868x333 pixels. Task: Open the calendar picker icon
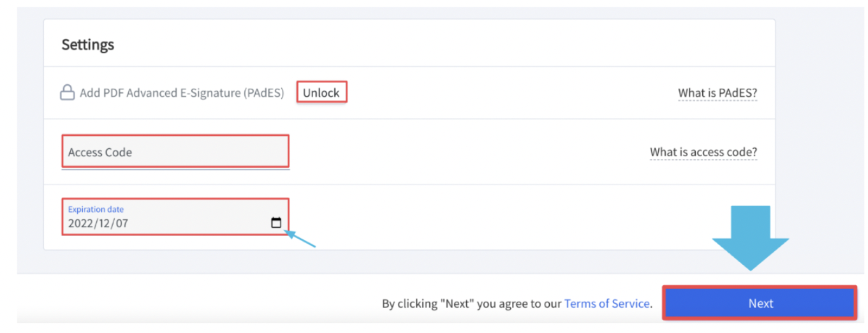[x=276, y=223]
